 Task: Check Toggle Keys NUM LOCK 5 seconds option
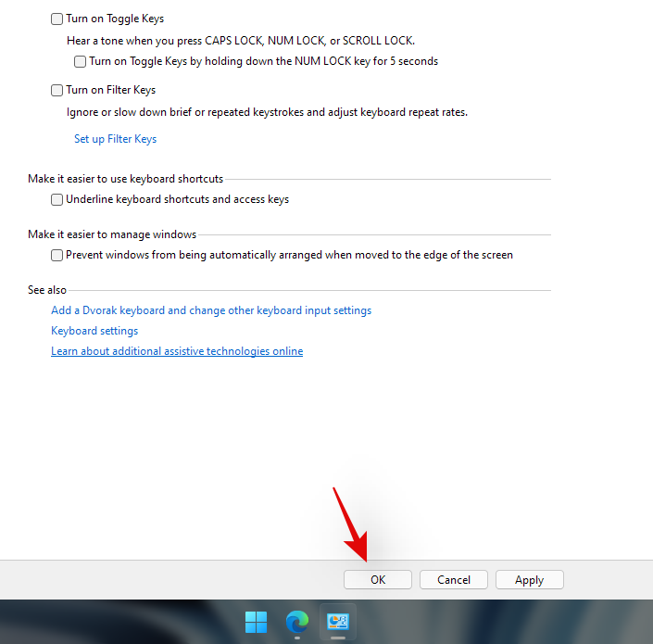(80, 62)
